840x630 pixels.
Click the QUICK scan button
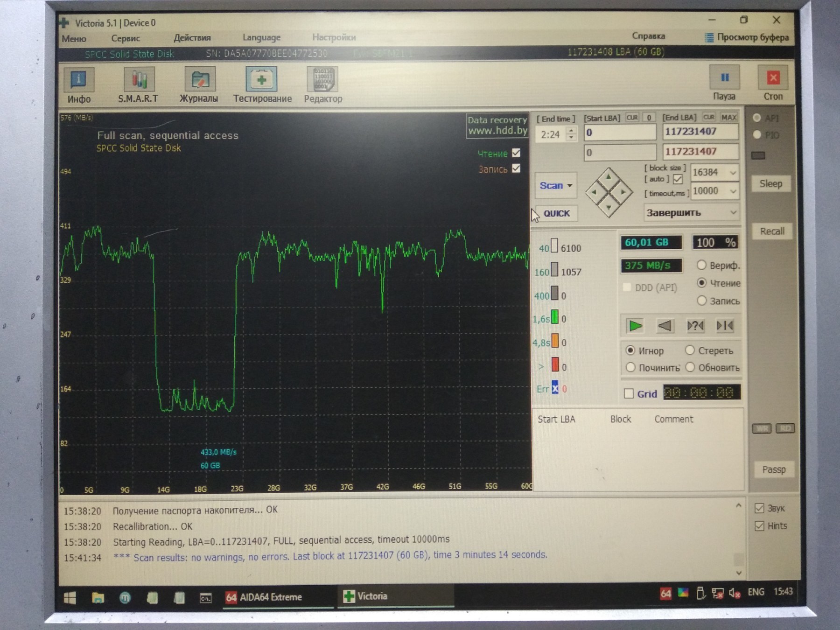click(556, 213)
